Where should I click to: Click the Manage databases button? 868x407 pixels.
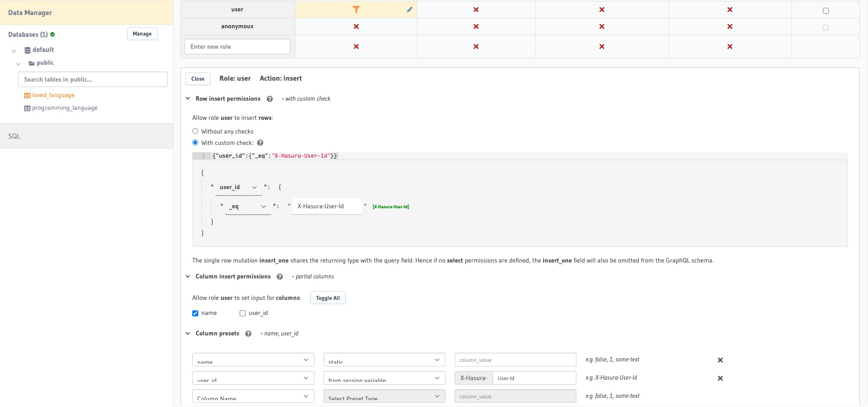click(142, 34)
